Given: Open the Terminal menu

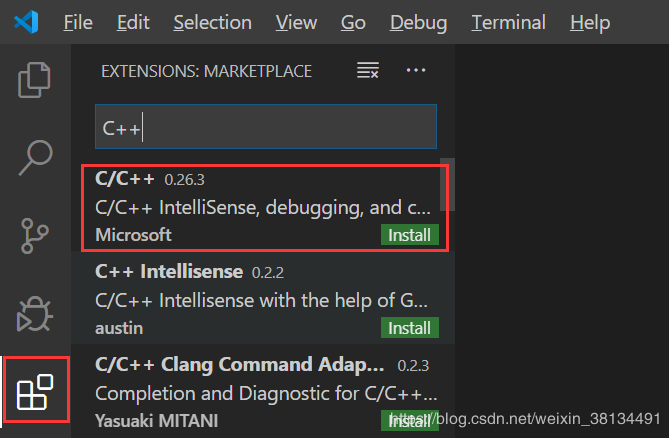Looking at the screenshot, I should point(509,22).
